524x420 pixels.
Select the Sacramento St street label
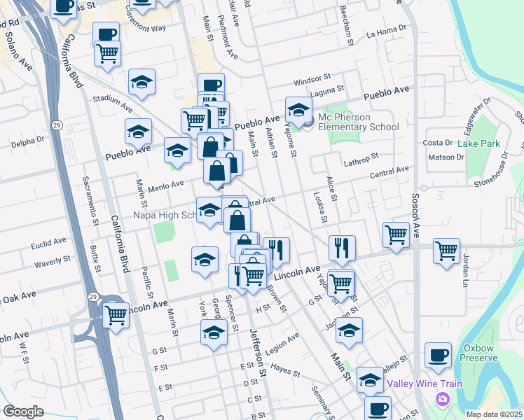coord(90,201)
